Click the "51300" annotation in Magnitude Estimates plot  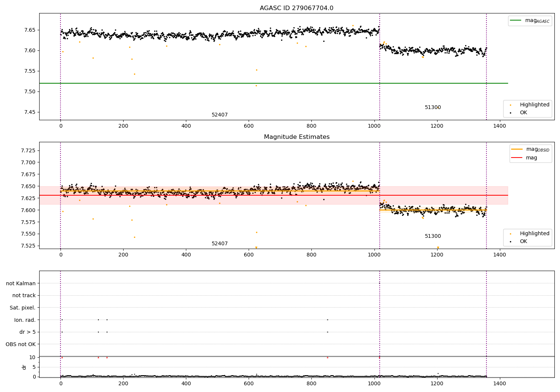(433, 236)
